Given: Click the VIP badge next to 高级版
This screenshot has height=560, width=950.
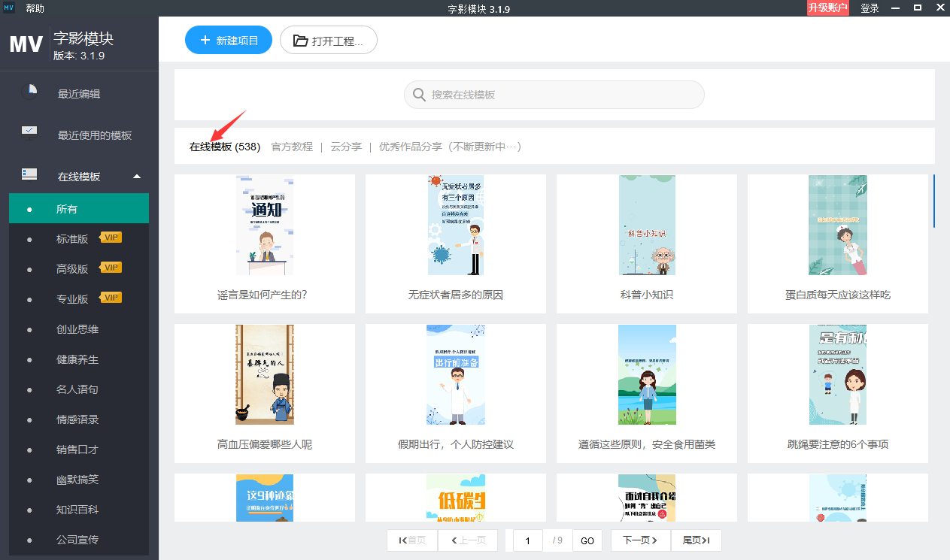Looking at the screenshot, I should pos(111,268).
